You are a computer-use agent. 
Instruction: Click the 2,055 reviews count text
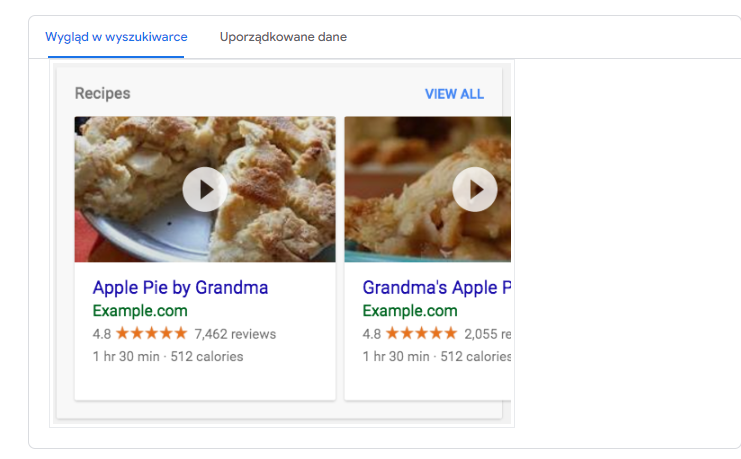click(x=488, y=334)
